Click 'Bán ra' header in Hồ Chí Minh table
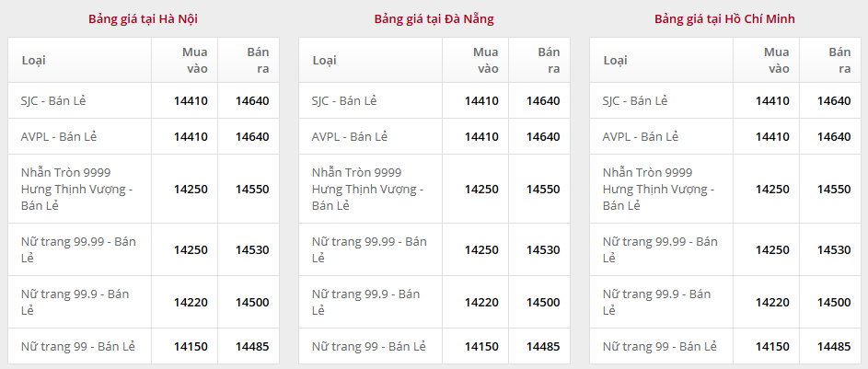The height and width of the screenshot is (369, 868). tap(839, 60)
